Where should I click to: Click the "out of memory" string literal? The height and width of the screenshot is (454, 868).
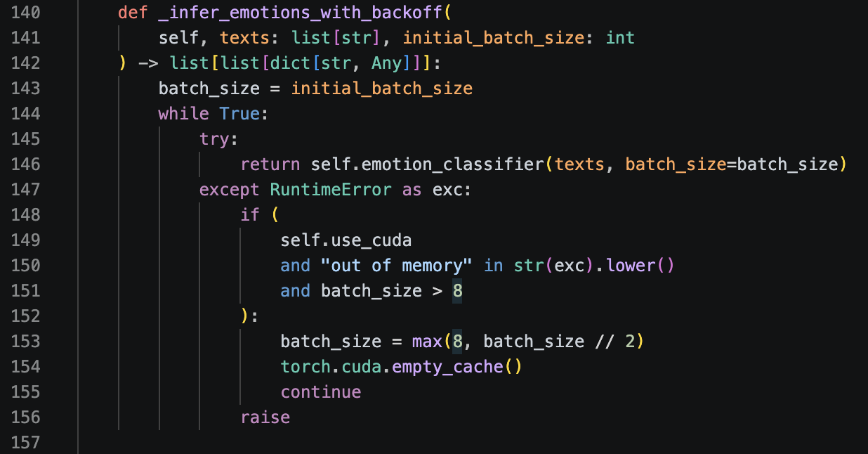pyautogui.click(x=401, y=266)
